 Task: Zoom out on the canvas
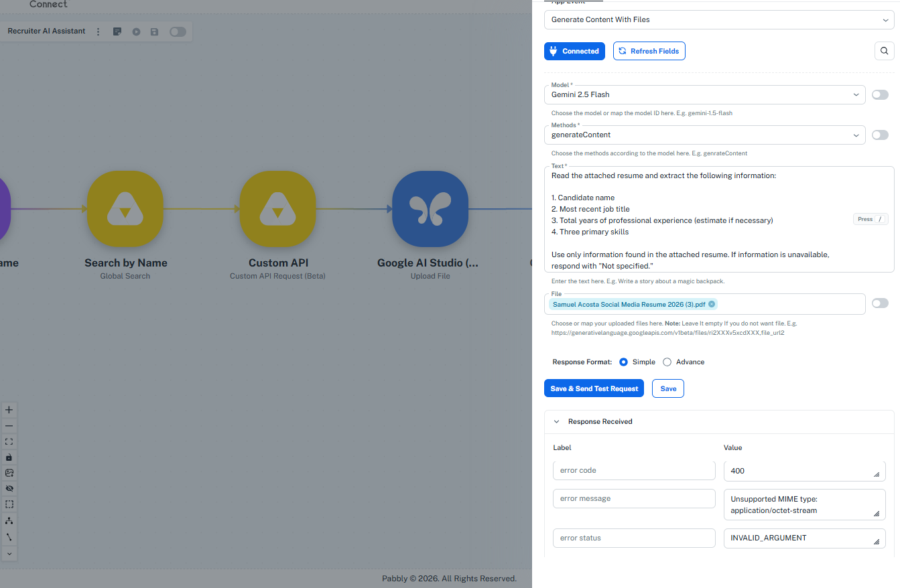pyautogui.click(x=9, y=426)
